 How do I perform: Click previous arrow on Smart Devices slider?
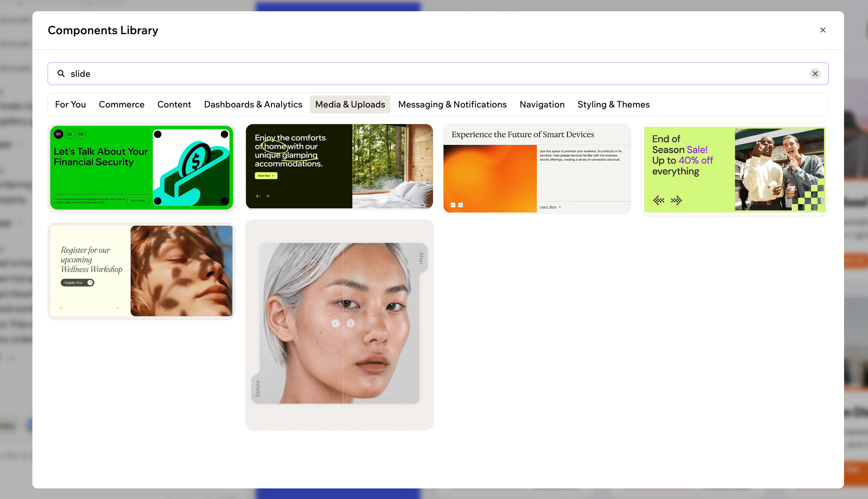coord(453,205)
